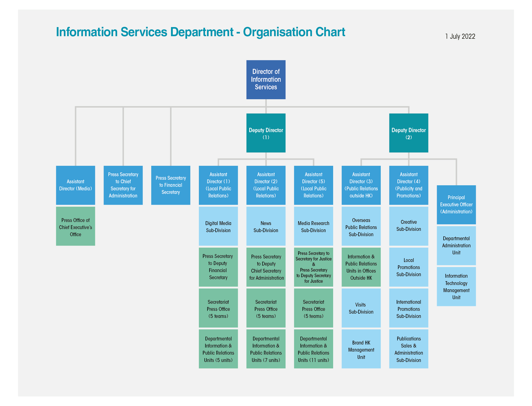Click Press Secretary to Chief Secretary for Administration

coord(123,185)
